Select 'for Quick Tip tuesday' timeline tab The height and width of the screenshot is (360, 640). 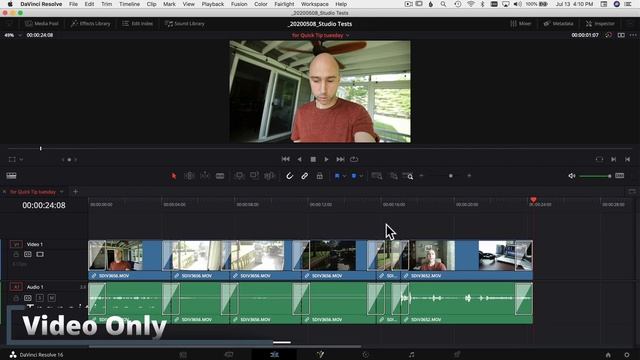(33, 192)
